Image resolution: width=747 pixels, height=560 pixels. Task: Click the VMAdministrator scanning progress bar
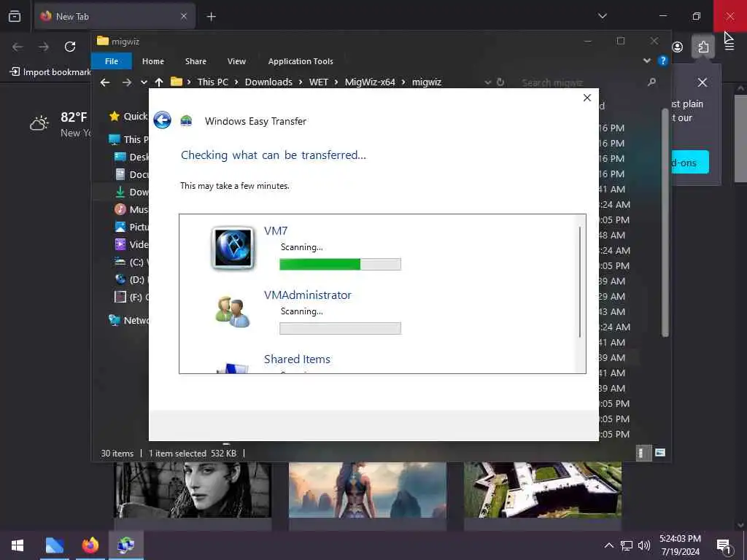click(x=340, y=329)
